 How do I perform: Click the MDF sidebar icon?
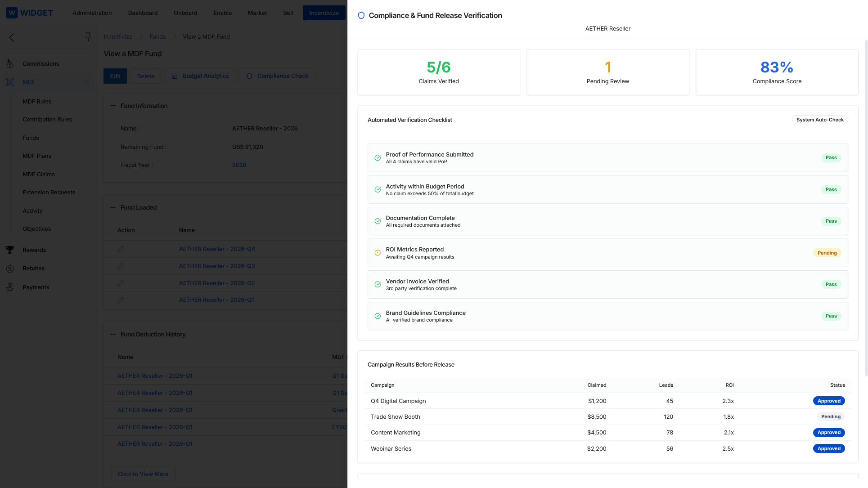[x=9, y=82]
